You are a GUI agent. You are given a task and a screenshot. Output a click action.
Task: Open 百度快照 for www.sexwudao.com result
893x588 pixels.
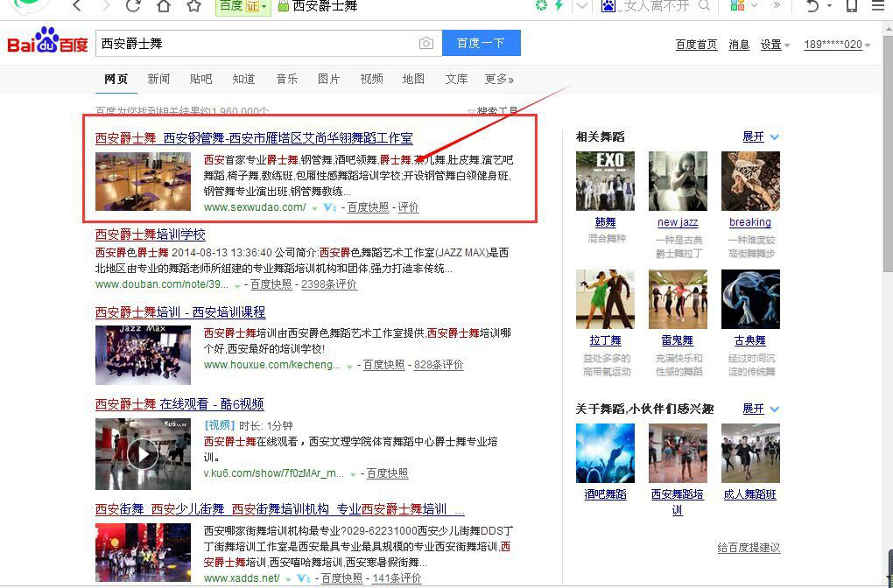(x=368, y=207)
